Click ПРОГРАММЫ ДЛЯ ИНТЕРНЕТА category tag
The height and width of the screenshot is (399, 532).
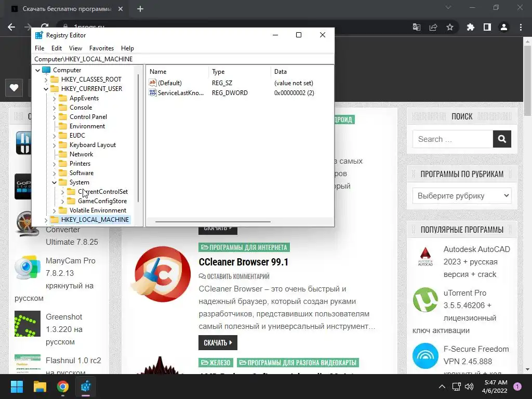(244, 247)
